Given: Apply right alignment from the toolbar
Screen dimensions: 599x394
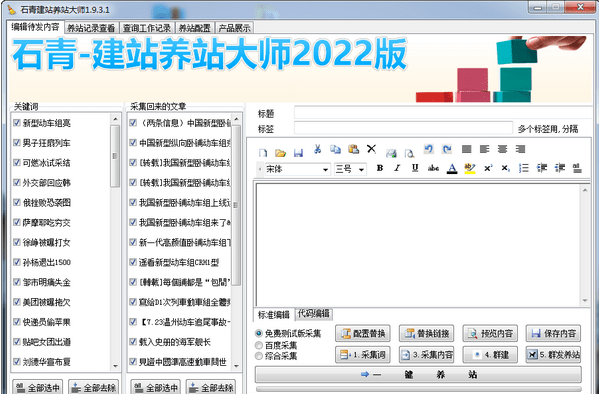Looking at the screenshot, I should pos(520,149).
